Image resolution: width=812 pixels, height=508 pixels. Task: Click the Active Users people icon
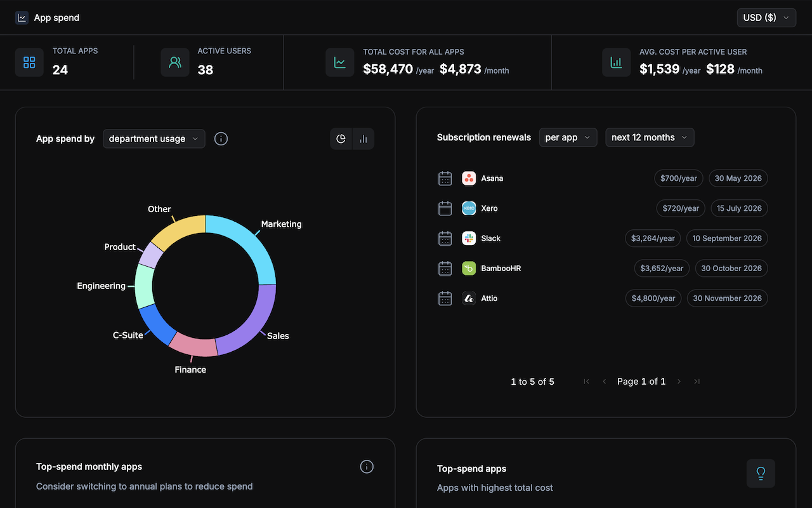pyautogui.click(x=175, y=62)
